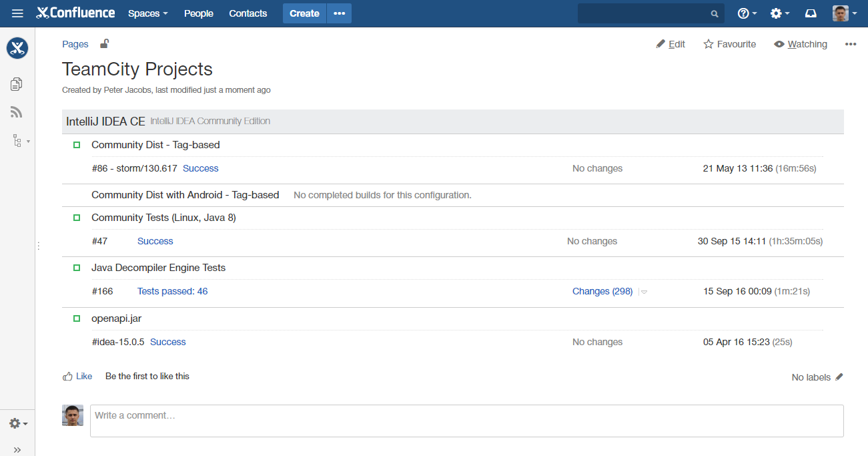Toggle Favourite star for this page
The height and width of the screenshot is (456, 868).
pos(729,44)
